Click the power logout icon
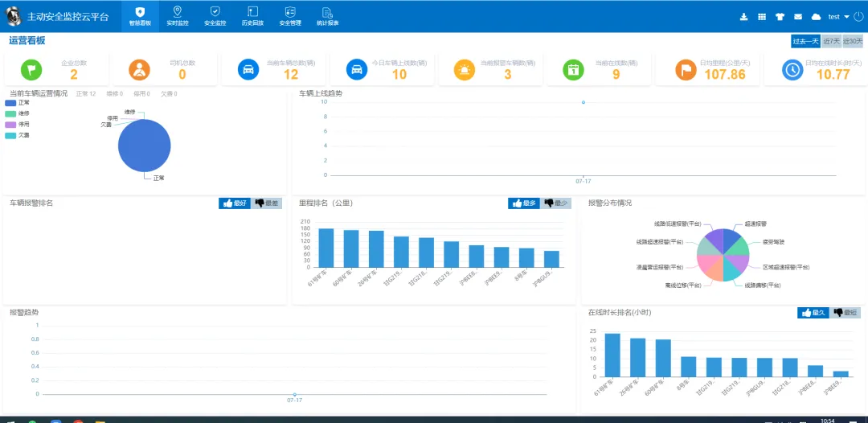Screen dimensions: 868x423 point(858,17)
